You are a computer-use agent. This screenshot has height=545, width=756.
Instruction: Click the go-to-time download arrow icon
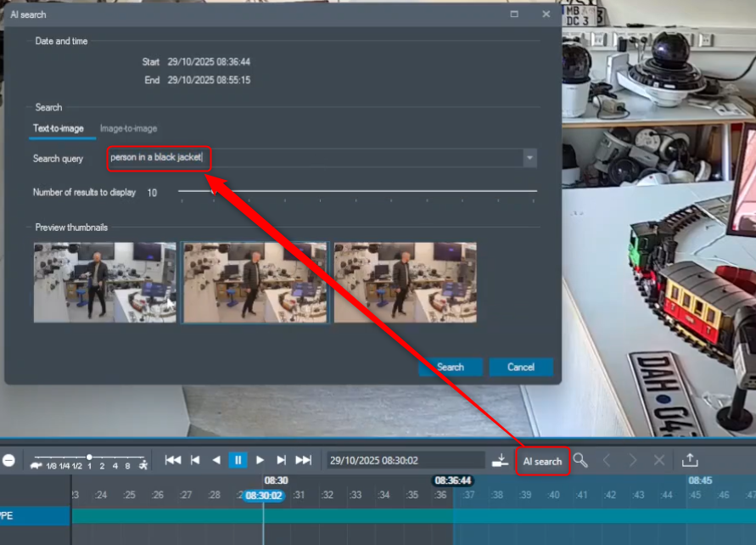point(501,460)
